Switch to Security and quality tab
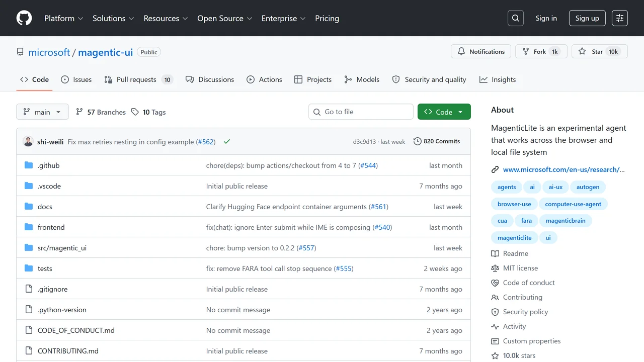644x362 pixels. point(429,79)
